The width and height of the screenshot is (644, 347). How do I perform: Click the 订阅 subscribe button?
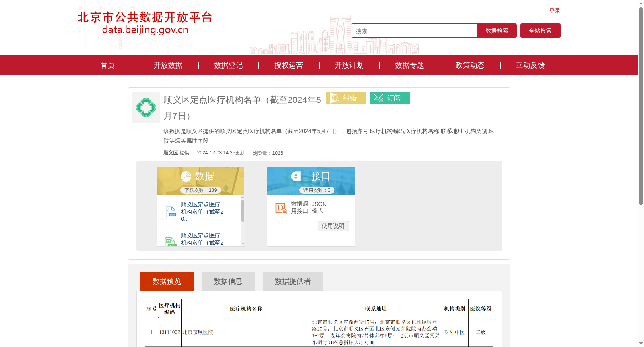390,98
